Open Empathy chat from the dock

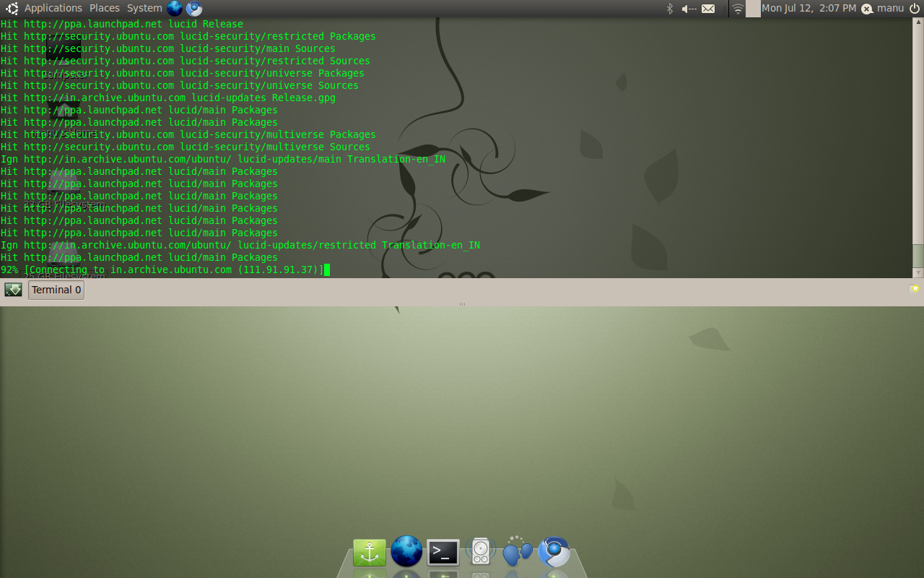click(x=517, y=551)
